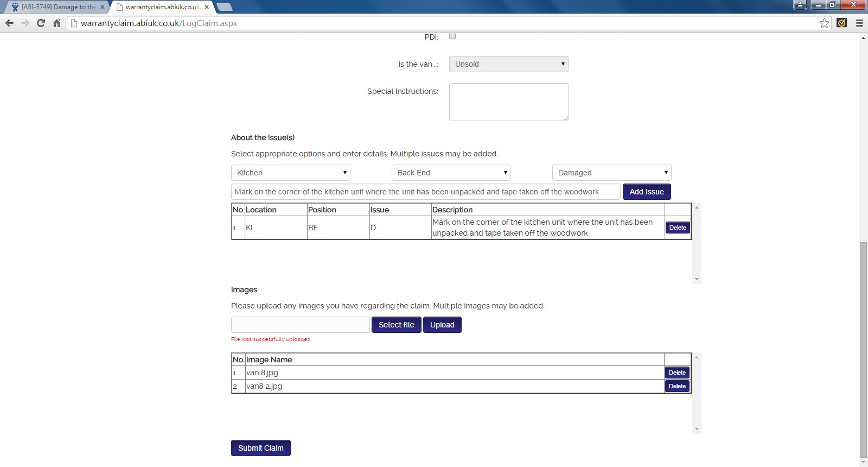Click the issues table scroll down arrow
Viewport: 868px width, 467px height.
coord(697,280)
